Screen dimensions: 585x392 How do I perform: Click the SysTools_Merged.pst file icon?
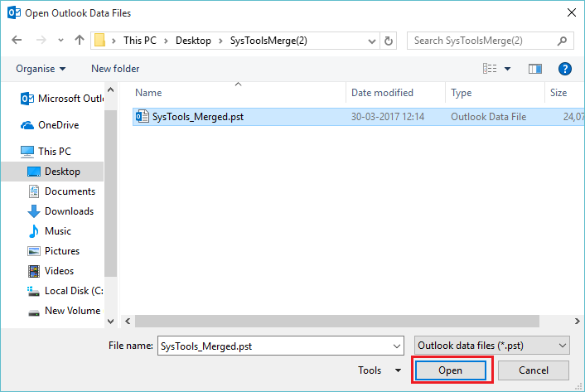click(143, 116)
